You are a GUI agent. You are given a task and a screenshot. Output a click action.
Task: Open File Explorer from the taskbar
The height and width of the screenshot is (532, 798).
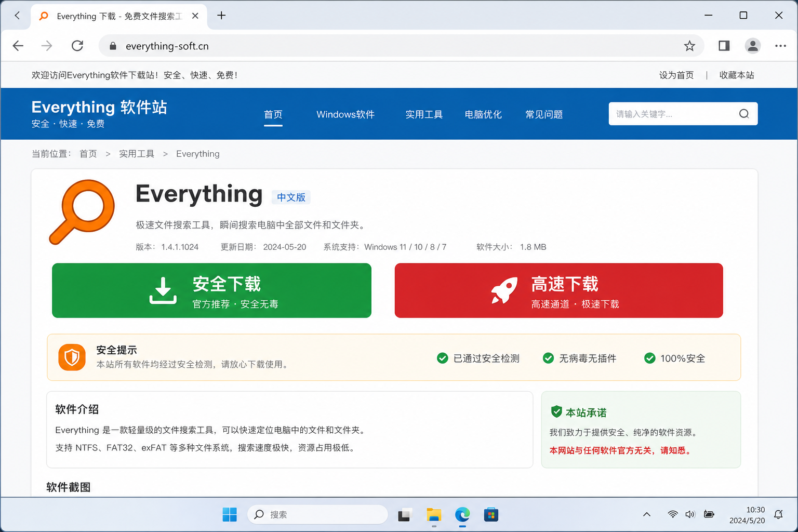click(x=434, y=514)
